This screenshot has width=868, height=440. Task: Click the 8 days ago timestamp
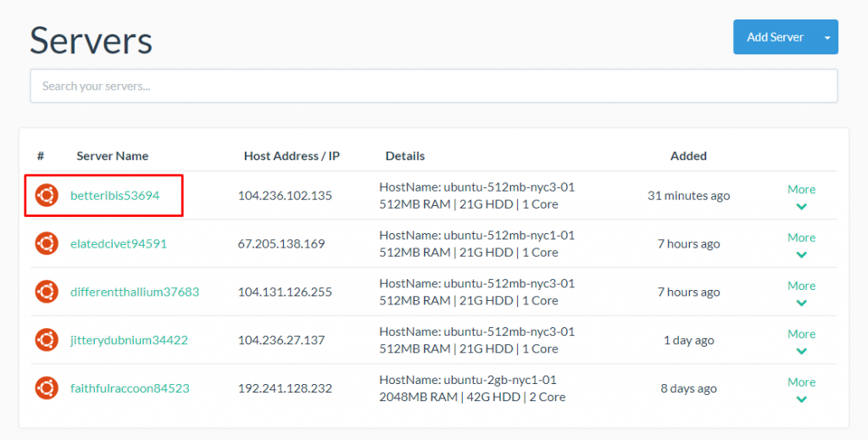point(688,388)
